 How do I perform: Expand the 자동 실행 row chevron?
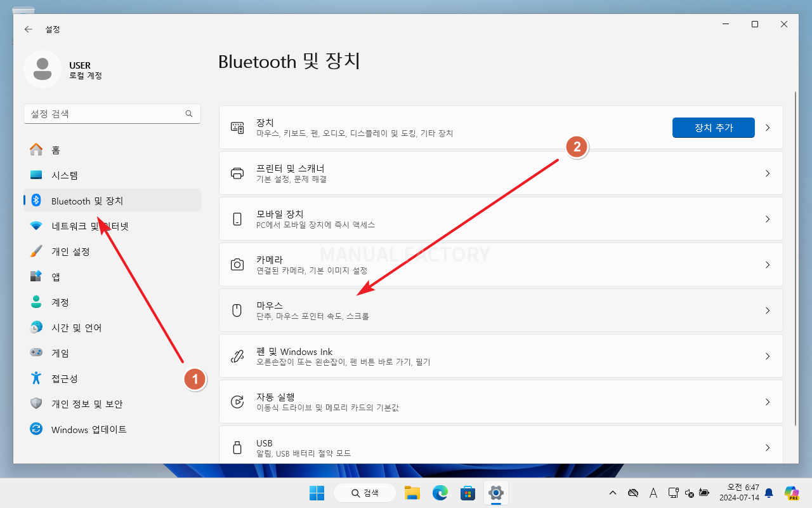click(x=768, y=402)
